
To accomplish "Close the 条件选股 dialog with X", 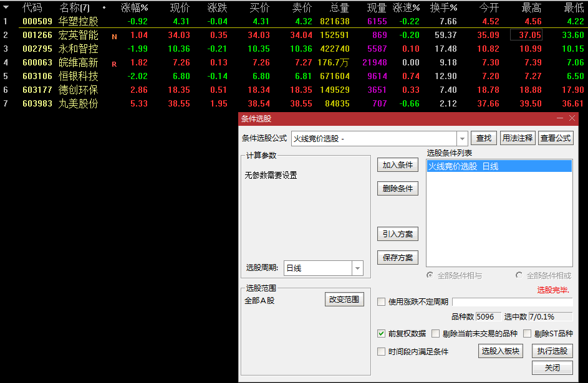I will click(572, 118).
